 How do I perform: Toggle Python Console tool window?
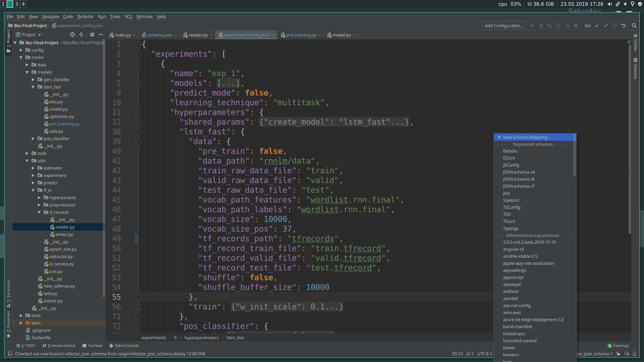[x=124, y=346]
